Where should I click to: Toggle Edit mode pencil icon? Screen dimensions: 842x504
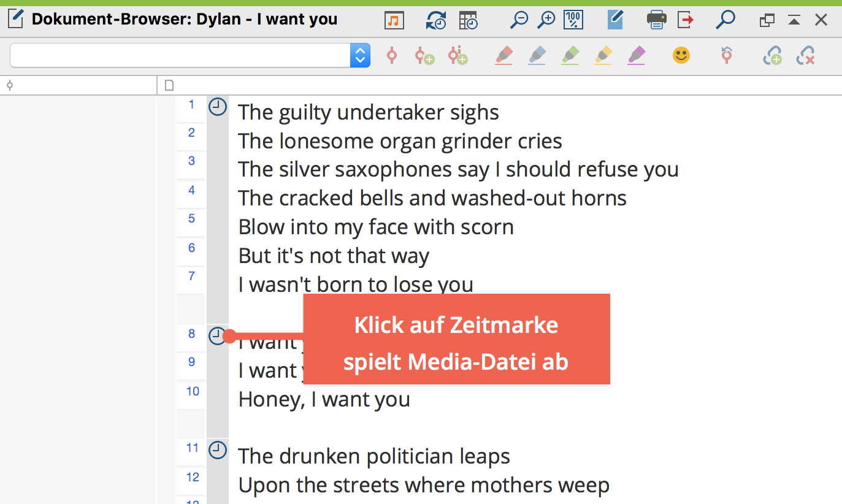[x=614, y=20]
